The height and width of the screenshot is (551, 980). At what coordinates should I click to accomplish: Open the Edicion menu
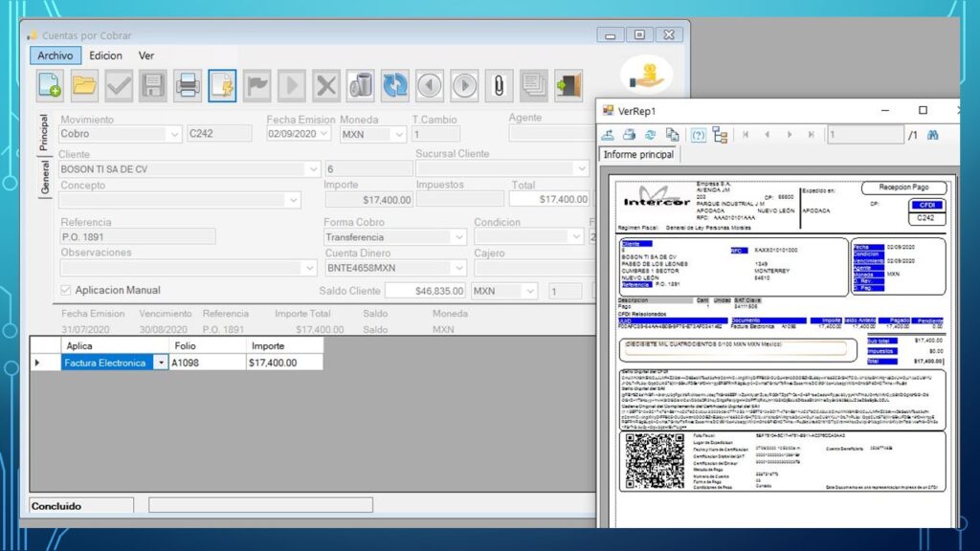tap(105, 55)
